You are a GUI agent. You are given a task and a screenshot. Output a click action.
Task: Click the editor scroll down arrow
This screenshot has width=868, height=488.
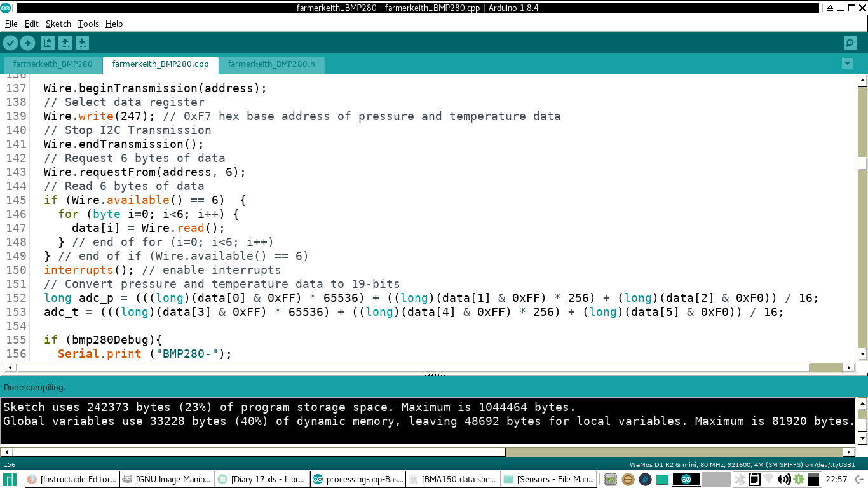pos(862,354)
